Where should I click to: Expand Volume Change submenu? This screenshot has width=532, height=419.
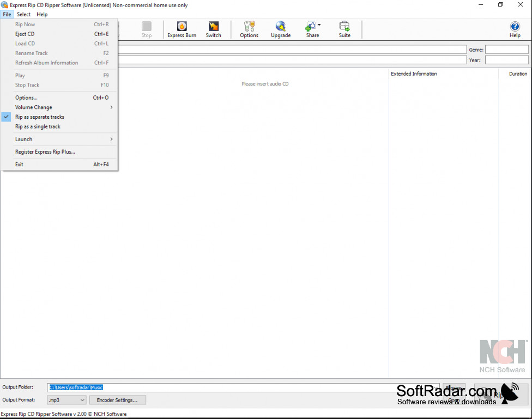click(59, 107)
